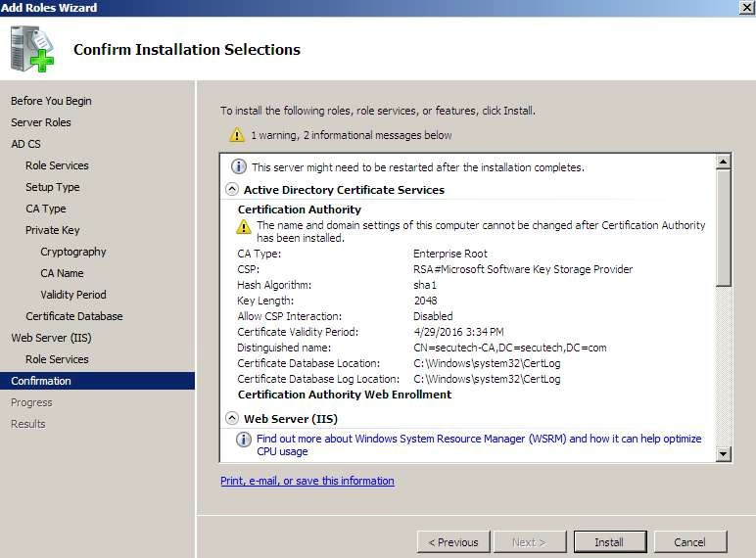Viewport: 756px width, 558px height.
Task: Click the 'sha1' hash algorithm value
Action: tap(425, 285)
